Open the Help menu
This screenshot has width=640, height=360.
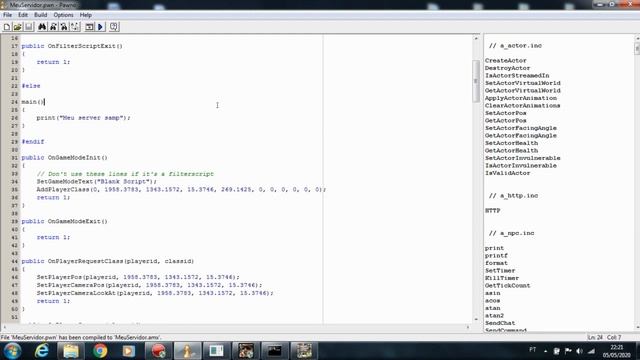click(85, 15)
